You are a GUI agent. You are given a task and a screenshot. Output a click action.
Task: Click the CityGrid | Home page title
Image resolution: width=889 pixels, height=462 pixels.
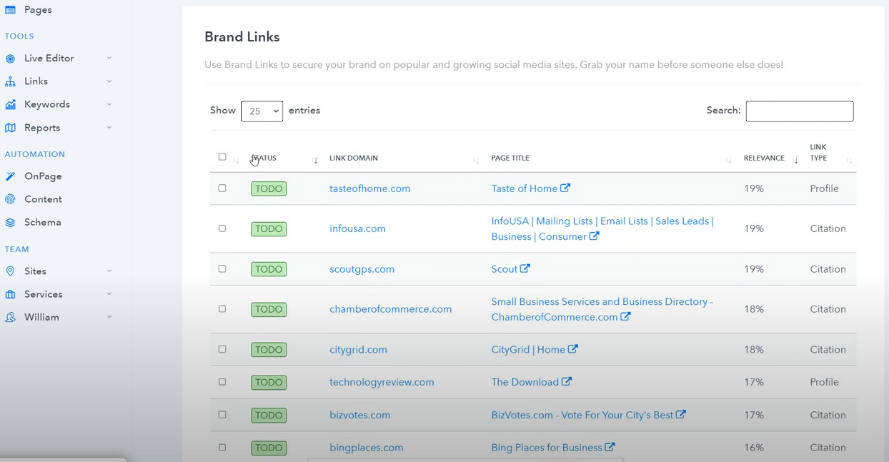click(528, 349)
